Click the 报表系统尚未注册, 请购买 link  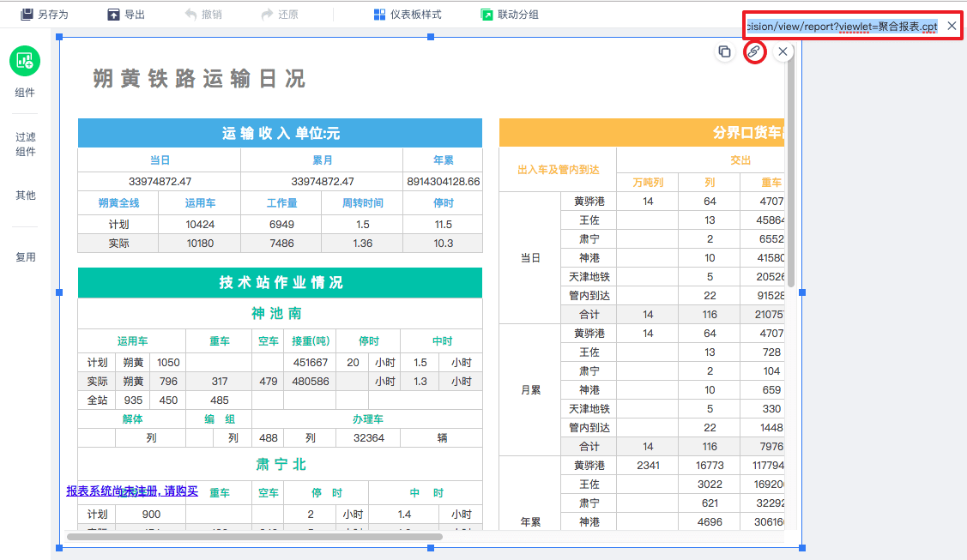[132, 491]
